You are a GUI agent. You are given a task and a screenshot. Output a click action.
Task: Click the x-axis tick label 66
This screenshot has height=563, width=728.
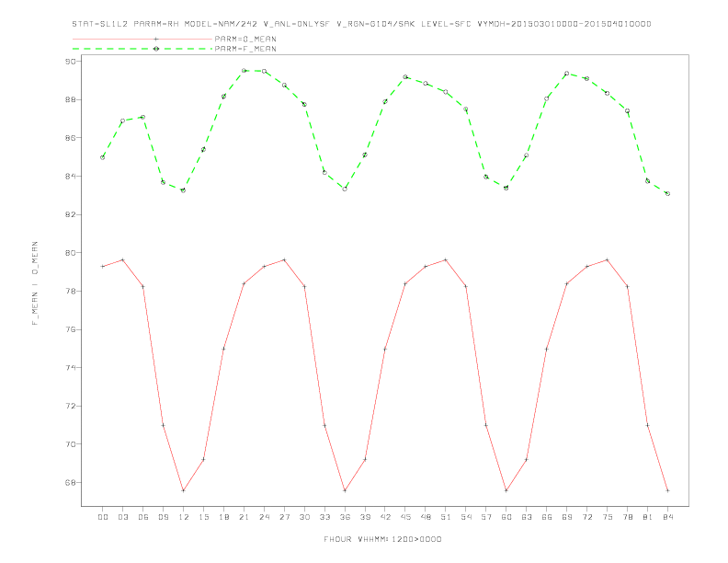547,517
